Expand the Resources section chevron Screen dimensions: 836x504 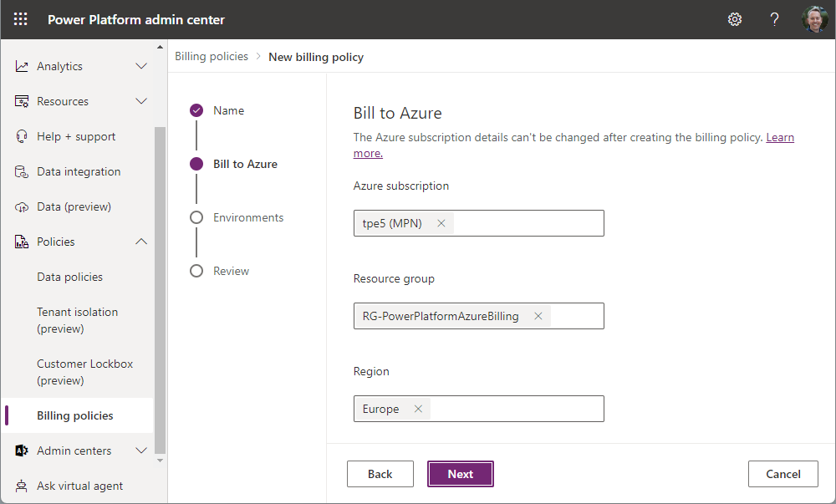(141, 101)
